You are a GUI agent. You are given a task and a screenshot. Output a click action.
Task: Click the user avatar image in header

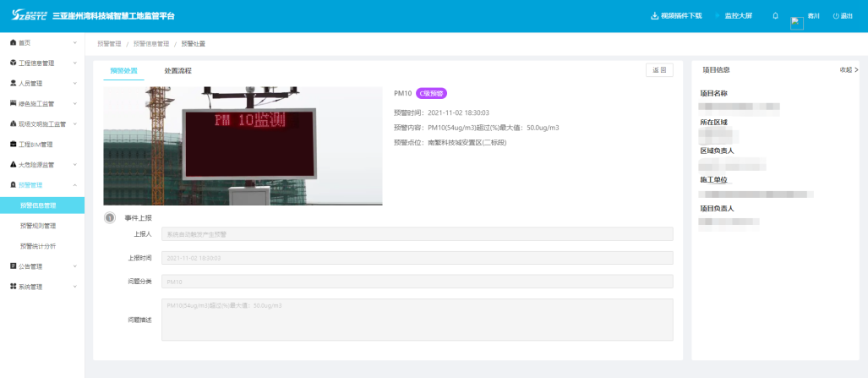(796, 22)
